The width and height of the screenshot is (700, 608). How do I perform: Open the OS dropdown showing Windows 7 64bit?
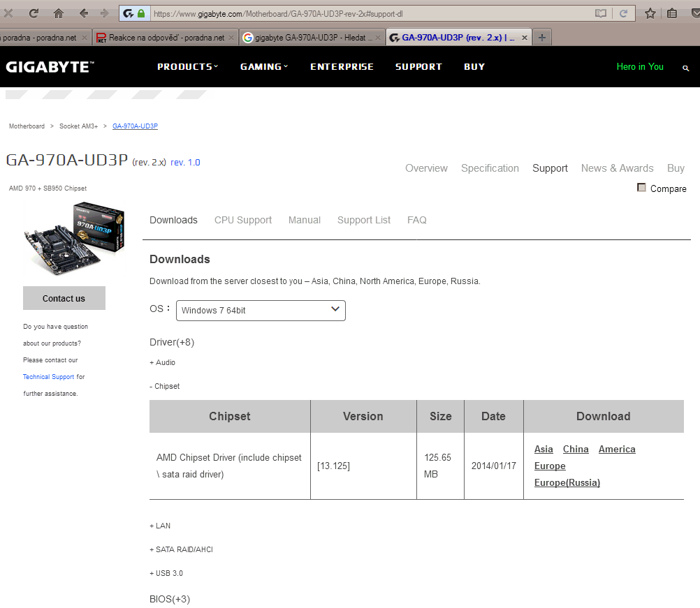pos(261,311)
